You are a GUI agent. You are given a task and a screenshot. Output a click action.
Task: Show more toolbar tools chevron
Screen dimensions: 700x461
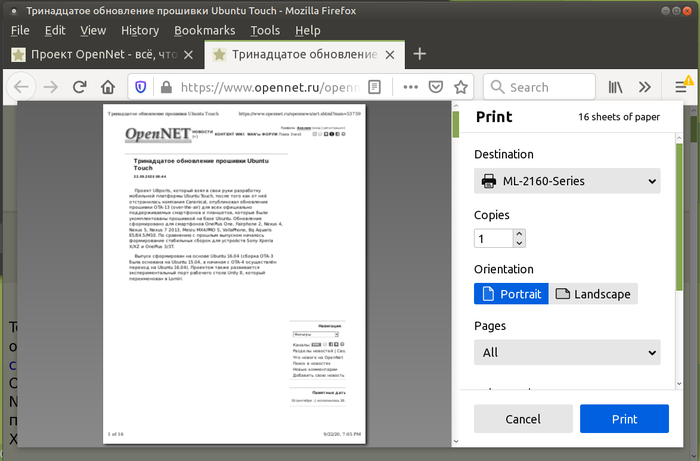click(x=645, y=87)
